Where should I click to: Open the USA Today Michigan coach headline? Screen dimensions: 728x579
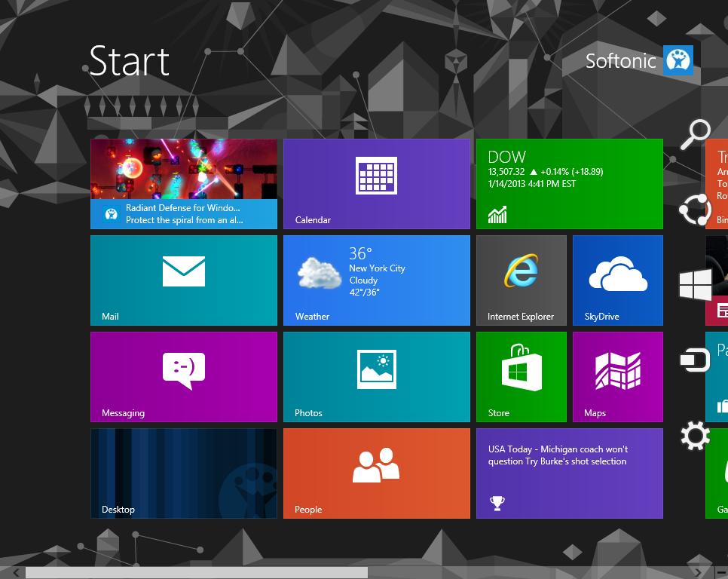[569, 473]
